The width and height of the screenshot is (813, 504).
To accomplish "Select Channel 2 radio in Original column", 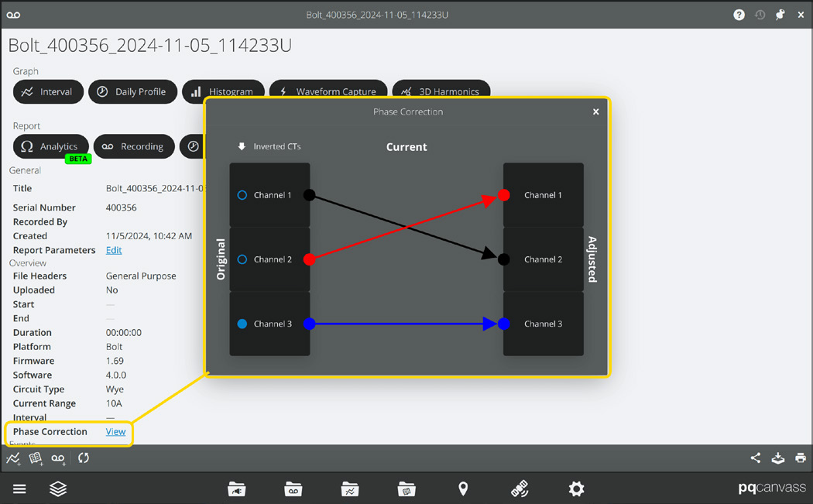I will (x=241, y=259).
